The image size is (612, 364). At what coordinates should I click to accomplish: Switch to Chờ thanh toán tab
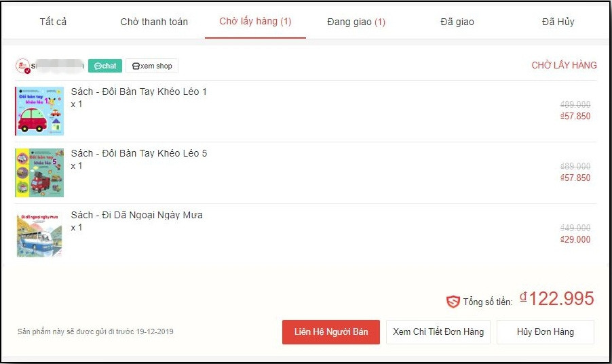click(154, 22)
